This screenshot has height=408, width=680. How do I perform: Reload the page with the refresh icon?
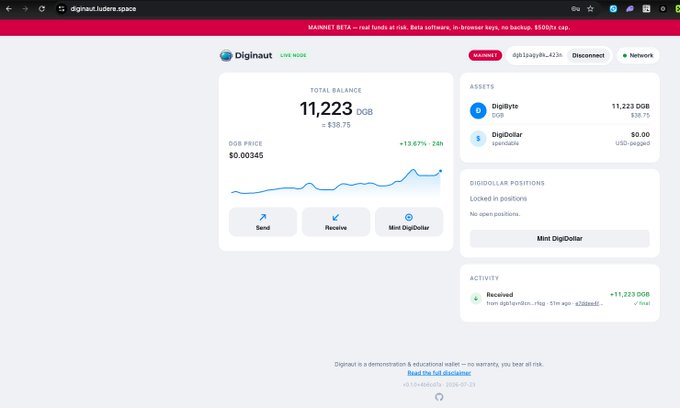[x=42, y=9]
